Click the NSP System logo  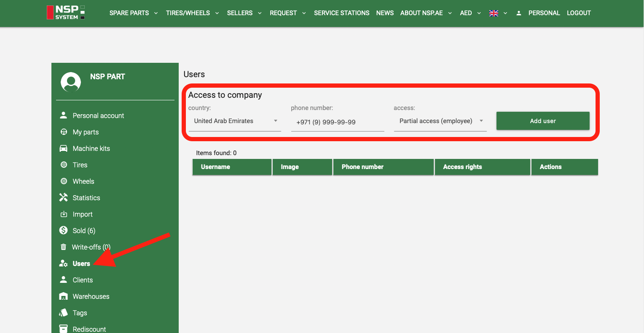pyautogui.click(x=66, y=13)
